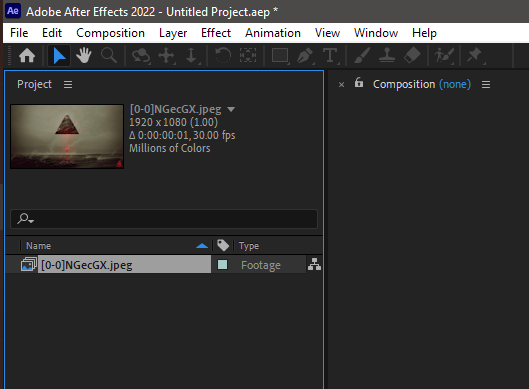Select the Roto Brush tool
The image size is (529, 389).
pyautogui.click(x=444, y=56)
